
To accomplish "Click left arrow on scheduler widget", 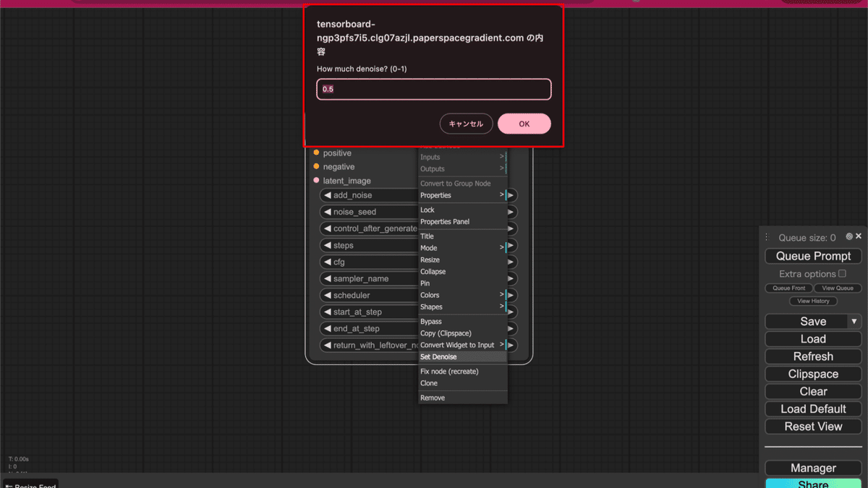I will 327,295.
